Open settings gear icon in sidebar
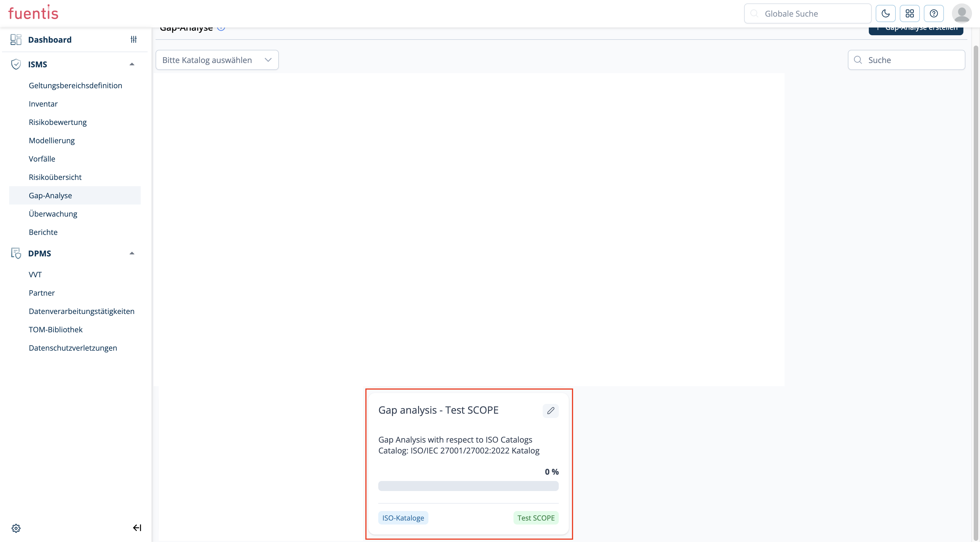Image resolution: width=980 pixels, height=542 pixels. click(x=16, y=528)
